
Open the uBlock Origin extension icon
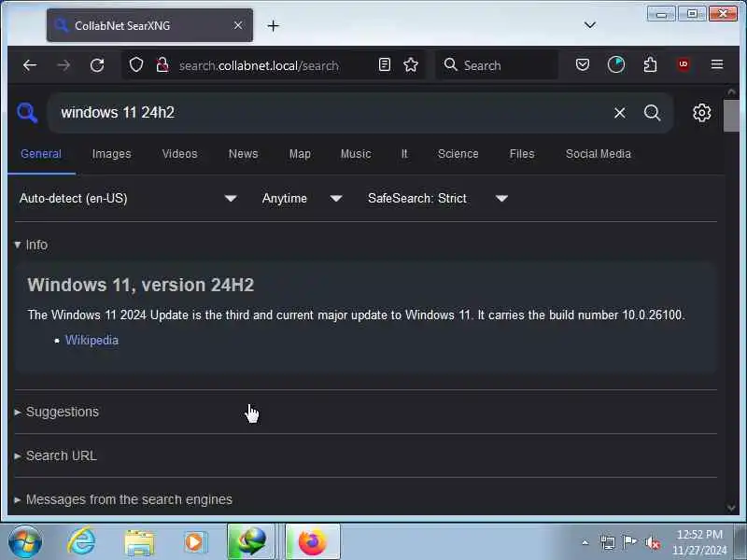pyautogui.click(x=684, y=64)
